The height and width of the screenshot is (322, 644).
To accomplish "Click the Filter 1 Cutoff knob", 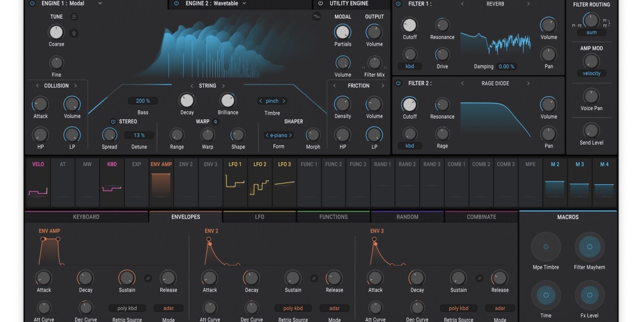I will (x=410, y=25).
